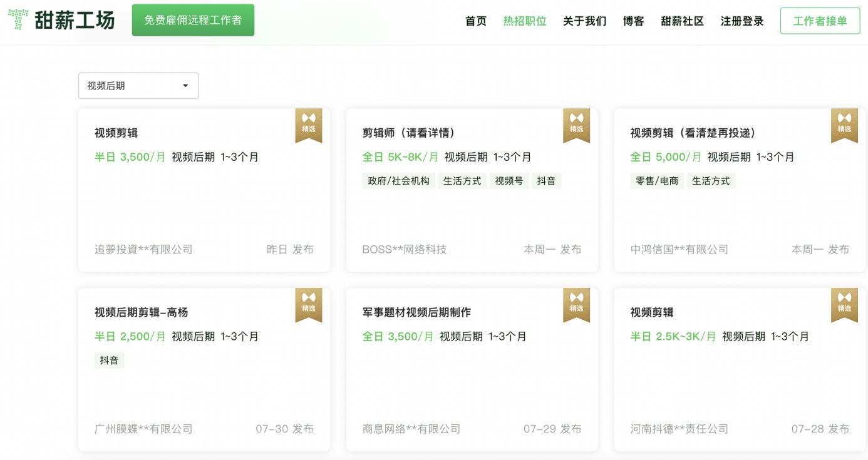The height and width of the screenshot is (460, 868).
Task: Open 关于我们 page
Action: click(x=585, y=21)
